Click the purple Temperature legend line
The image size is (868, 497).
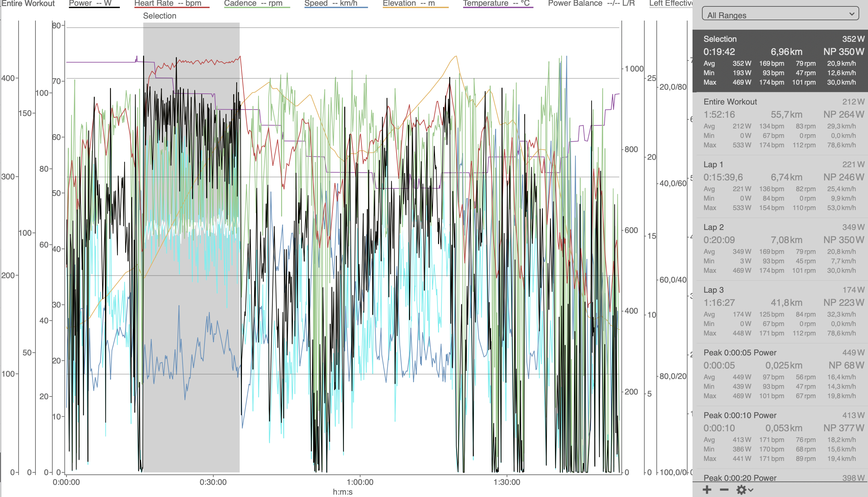(x=498, y=7)
